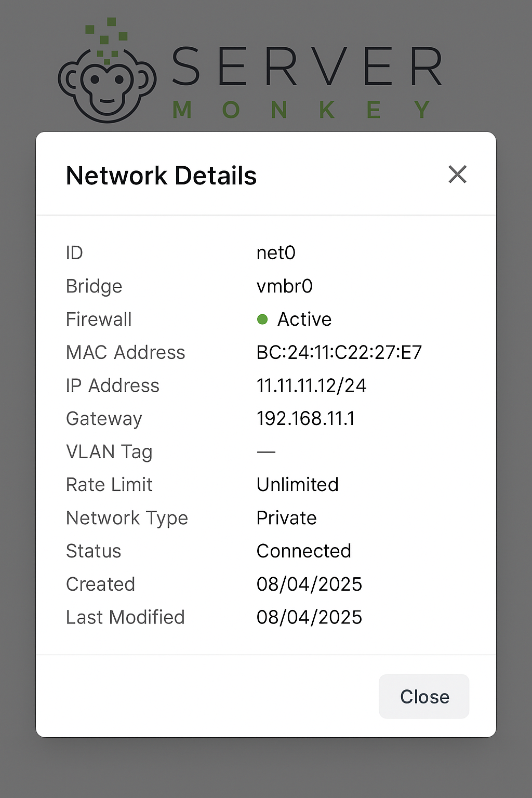Click the Active firewall text

click(304, 320)
